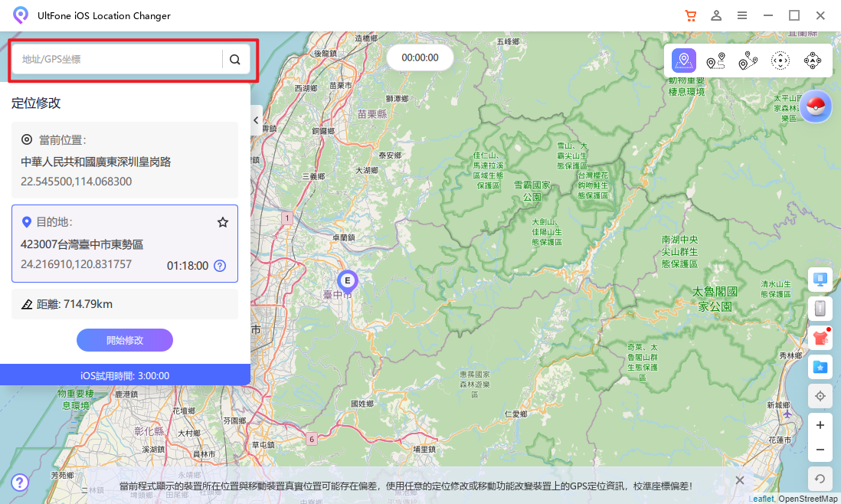Select the single-location change mode icon
841x504 pixels.
[684, 61]
